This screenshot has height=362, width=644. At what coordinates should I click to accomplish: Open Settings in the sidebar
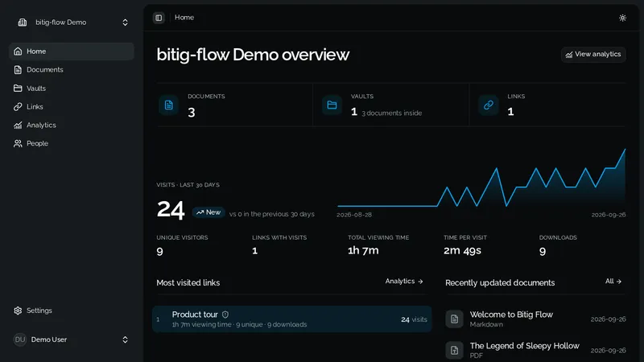(72, 311)
